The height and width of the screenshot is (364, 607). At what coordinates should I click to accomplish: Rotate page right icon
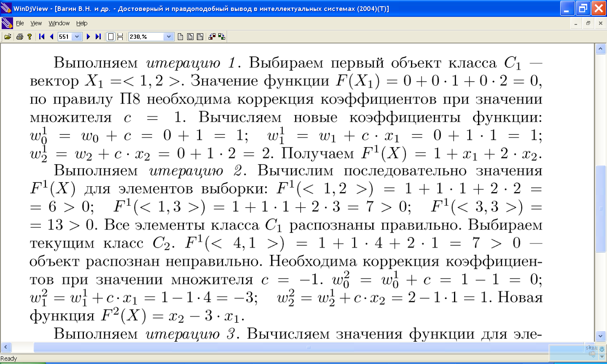point(222,37)
